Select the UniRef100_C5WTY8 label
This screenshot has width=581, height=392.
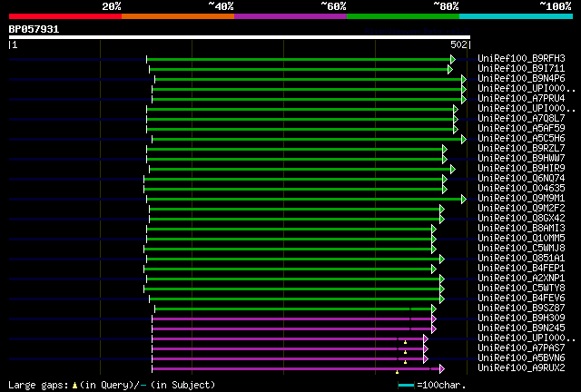coord(521,289)
